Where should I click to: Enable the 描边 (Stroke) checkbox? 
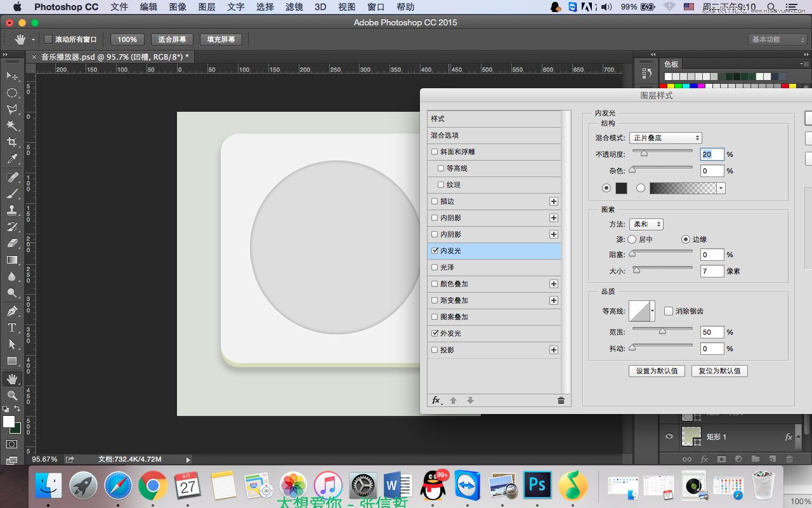435,201
